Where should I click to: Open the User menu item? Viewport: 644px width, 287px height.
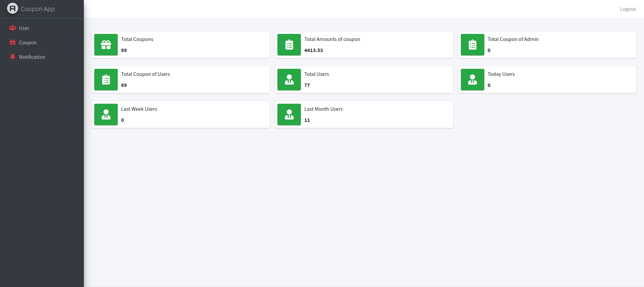click(24, 28)
